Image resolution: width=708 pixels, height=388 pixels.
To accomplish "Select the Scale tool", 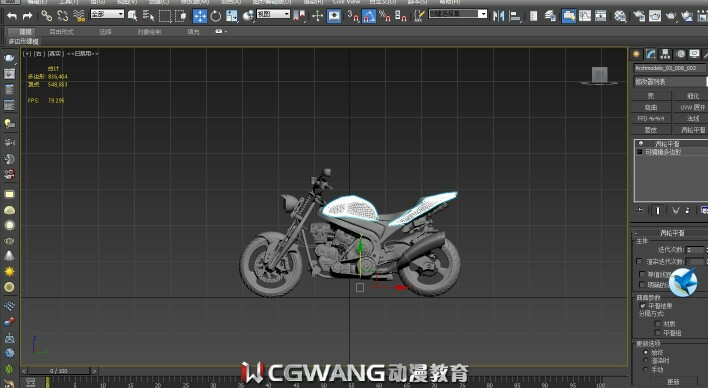I will tap(232, 16).
